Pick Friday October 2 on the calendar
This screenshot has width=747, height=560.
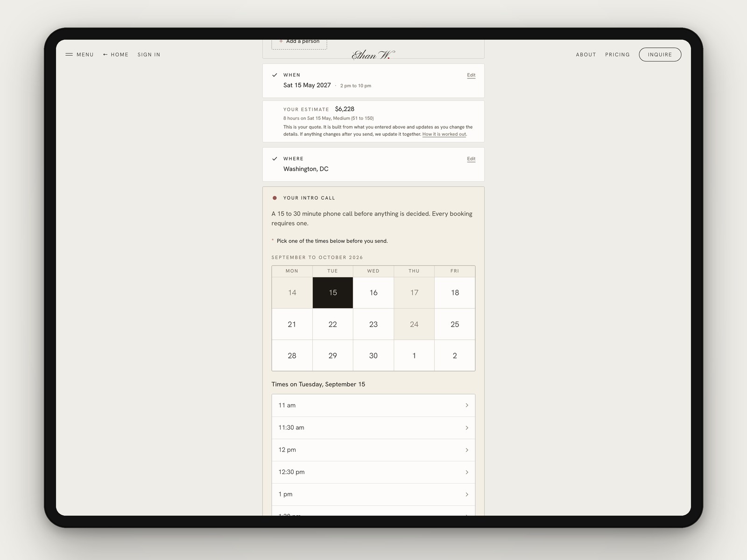point(455,356)
